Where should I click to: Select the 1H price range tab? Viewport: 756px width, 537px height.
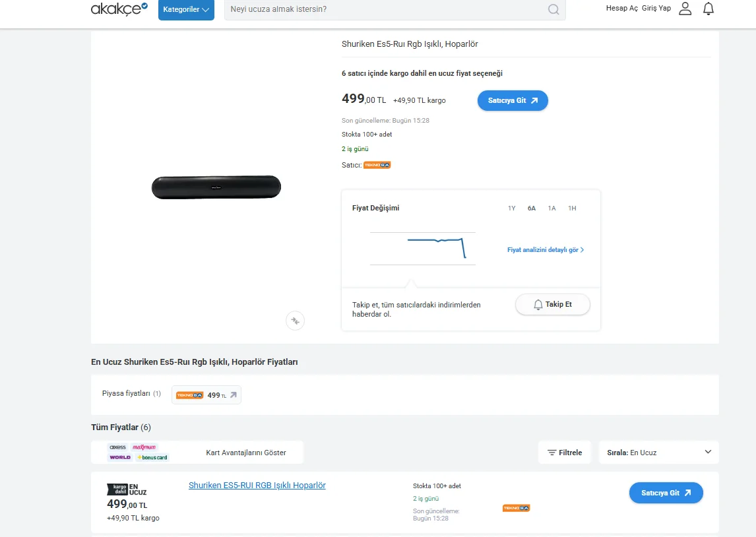tap(572, 208)
